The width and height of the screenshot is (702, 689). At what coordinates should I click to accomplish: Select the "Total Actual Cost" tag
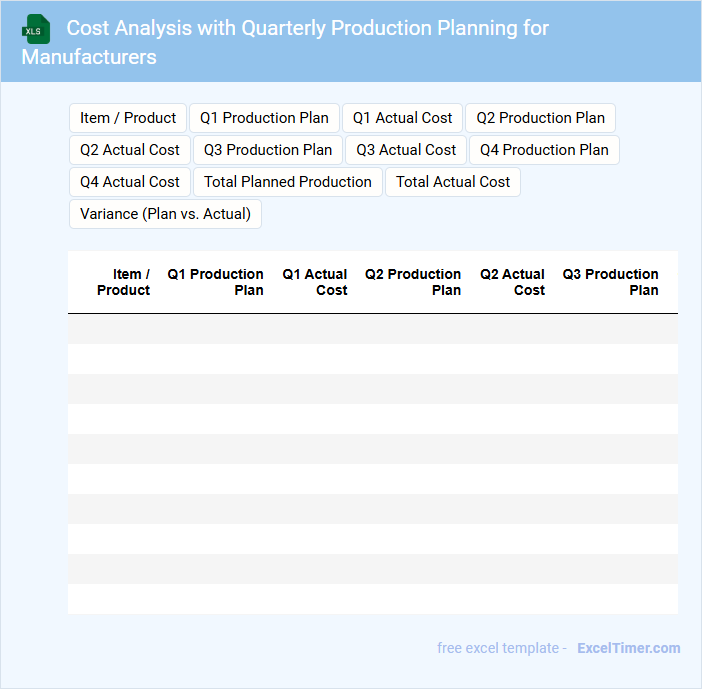coord(453,182)
